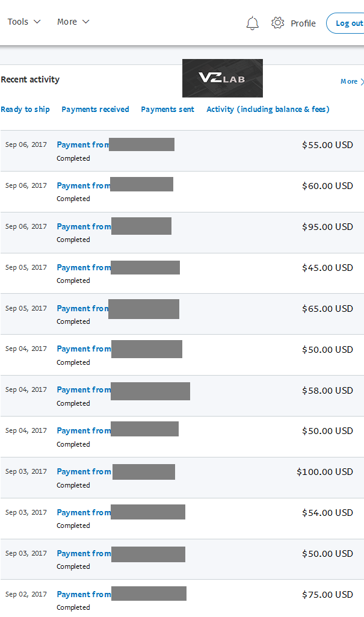The image size is (364, 617).
Task: Open More recent activity link
Action: (352, 81)
